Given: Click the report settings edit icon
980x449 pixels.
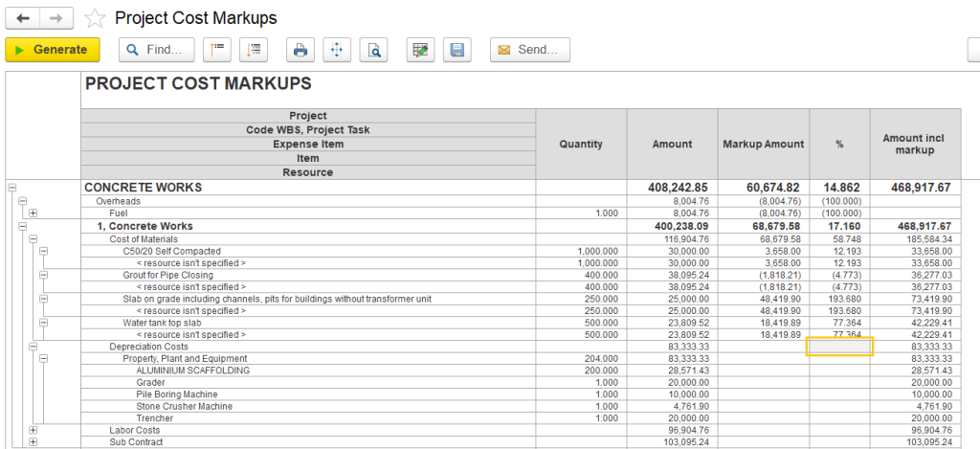Looking at the screenshot, I should (x=418, y=50).
